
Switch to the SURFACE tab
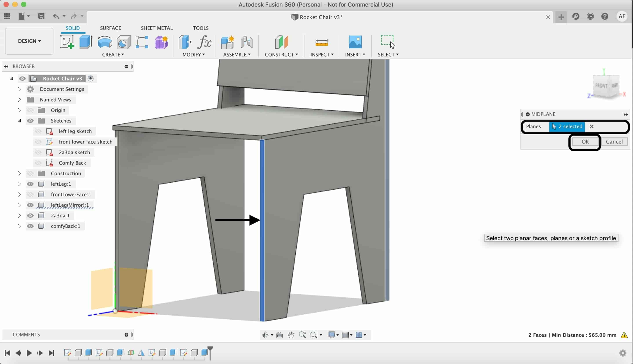tap(110, 28)
